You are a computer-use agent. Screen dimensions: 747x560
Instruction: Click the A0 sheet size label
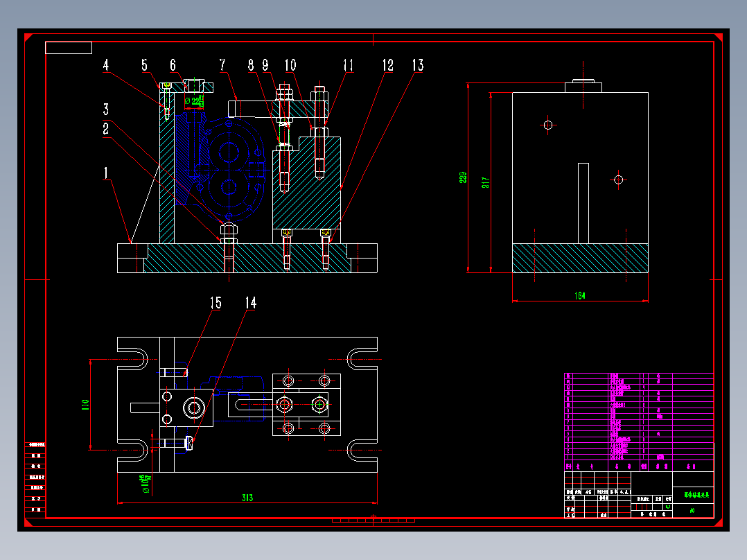point(692,510)
